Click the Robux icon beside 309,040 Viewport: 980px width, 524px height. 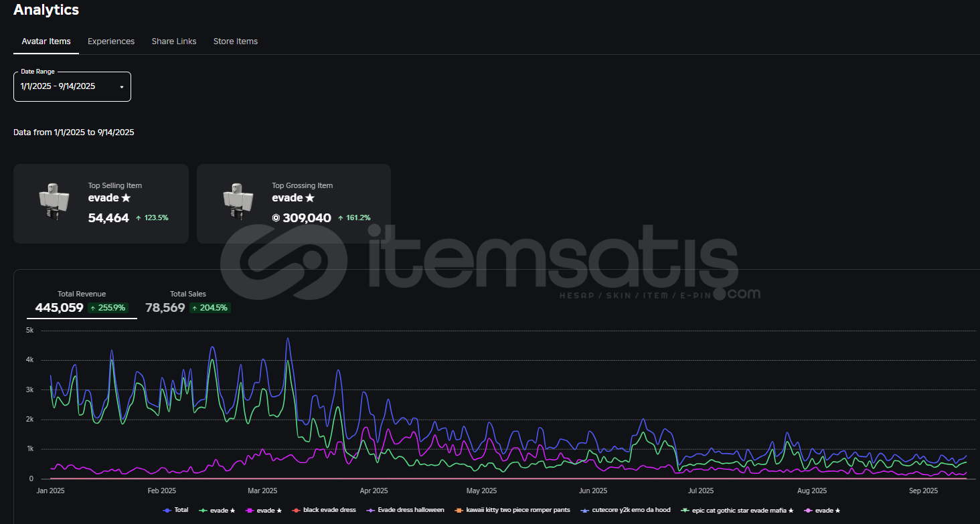coord(276,217)
